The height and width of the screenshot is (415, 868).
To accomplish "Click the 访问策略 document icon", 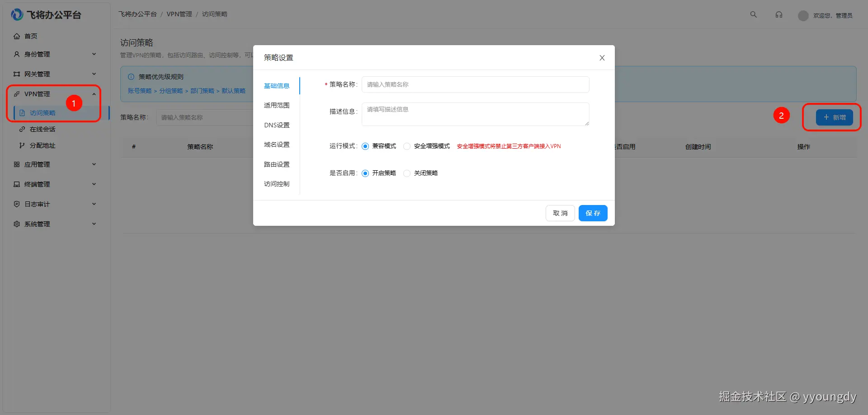I will (22, 113).
